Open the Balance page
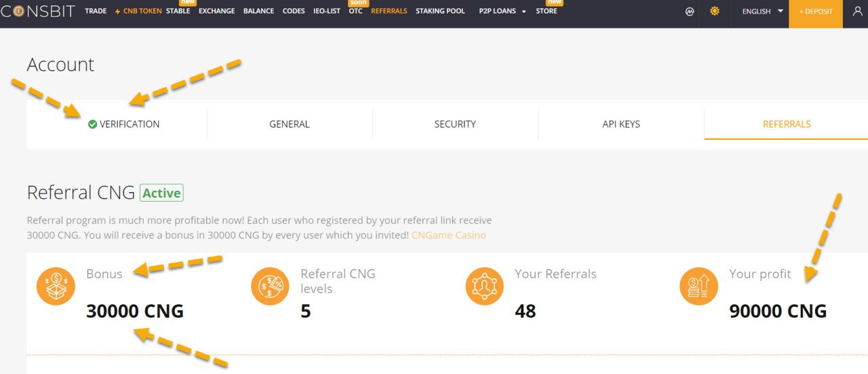 [x=258, y=12]
